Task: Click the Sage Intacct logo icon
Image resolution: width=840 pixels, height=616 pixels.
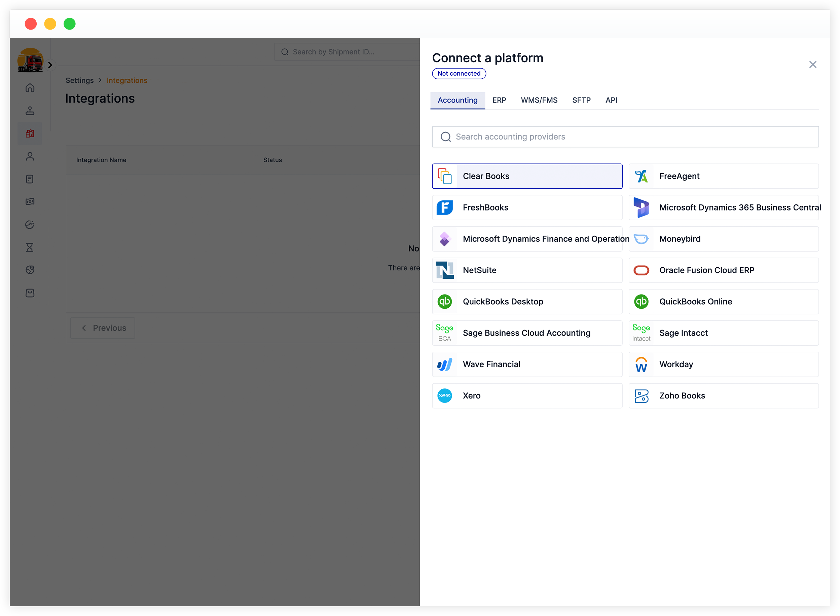Action: coord(641,333)
